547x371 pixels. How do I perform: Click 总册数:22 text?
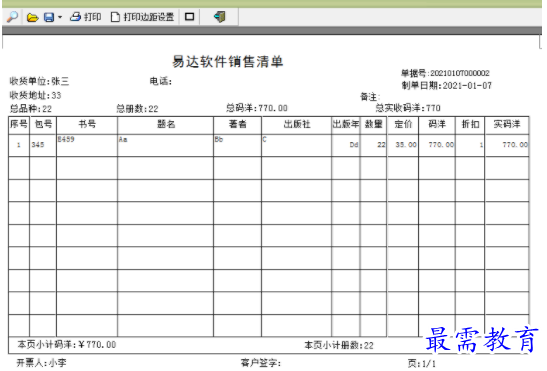[x=137, y=109]
